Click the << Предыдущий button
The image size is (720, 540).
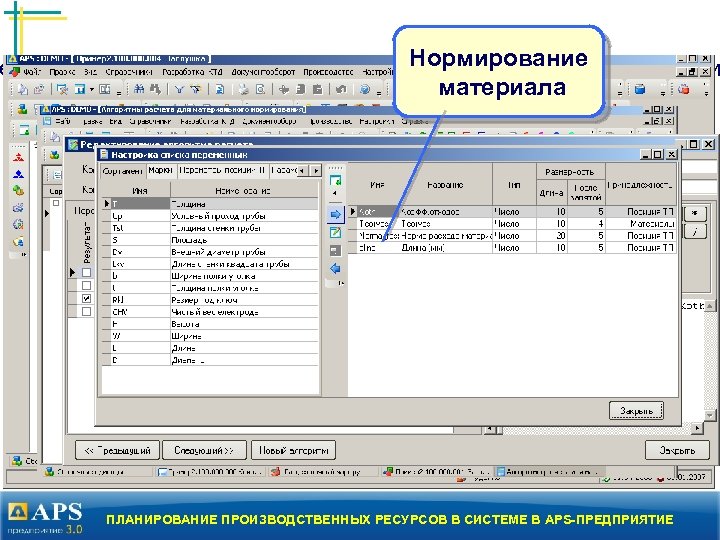point(118,450)
